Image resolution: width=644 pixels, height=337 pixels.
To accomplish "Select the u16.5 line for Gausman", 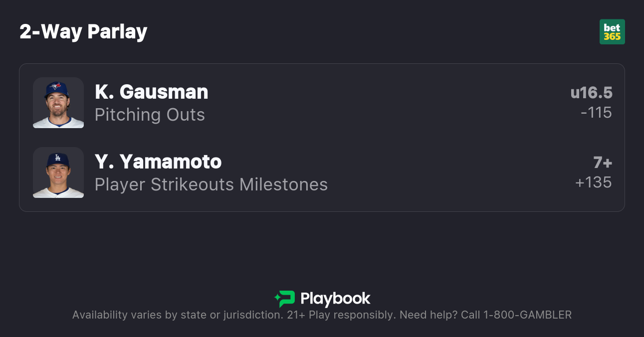I will coord(591,93).
